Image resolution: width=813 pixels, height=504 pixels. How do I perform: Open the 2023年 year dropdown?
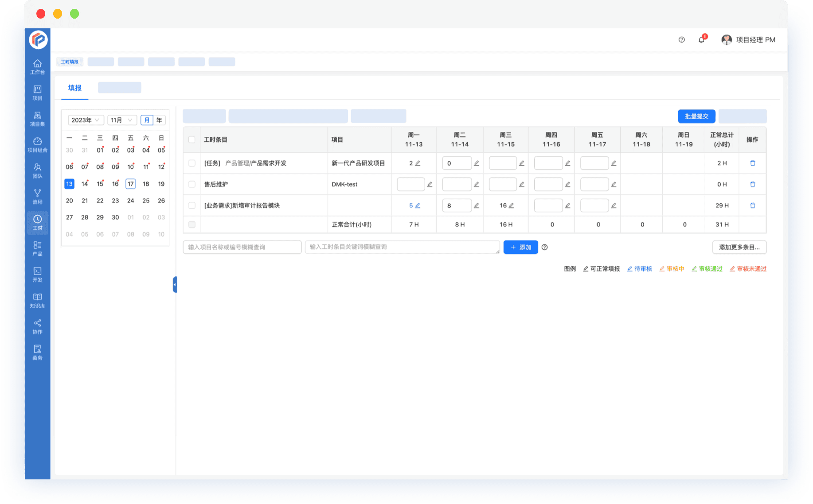(x=86, y=120)
